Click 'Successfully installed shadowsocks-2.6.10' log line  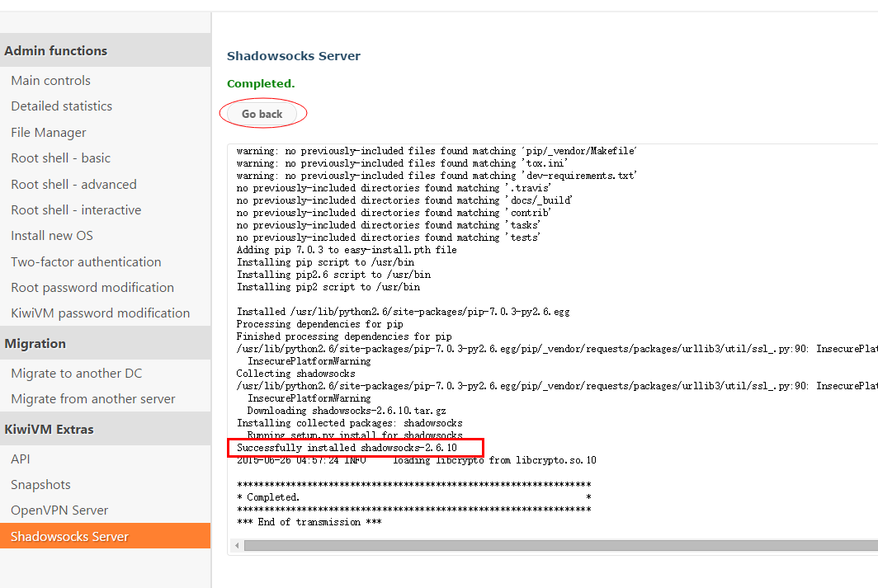347,448
